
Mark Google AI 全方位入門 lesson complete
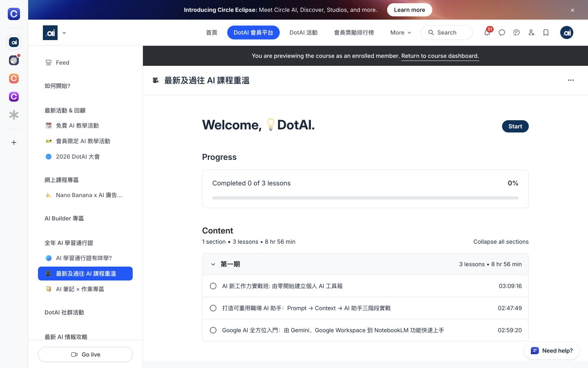point(213,330)
